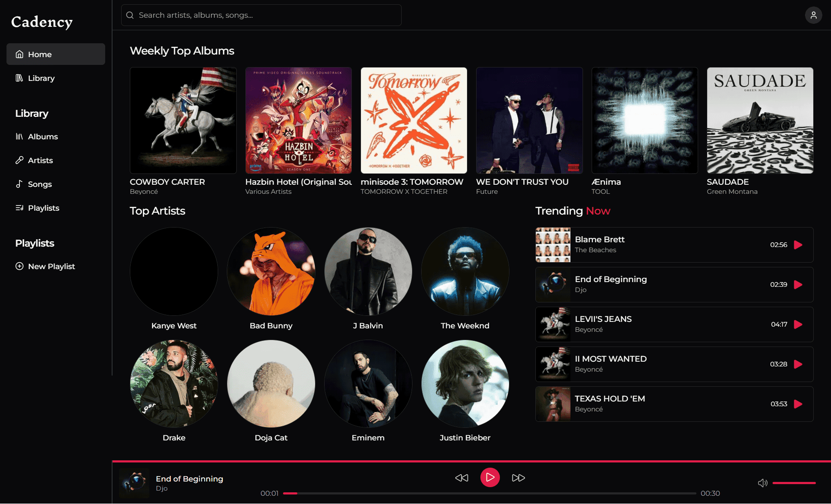The image size is (831, 504).
Task: Select Eminem artist avatar
Action: (368, 384)
